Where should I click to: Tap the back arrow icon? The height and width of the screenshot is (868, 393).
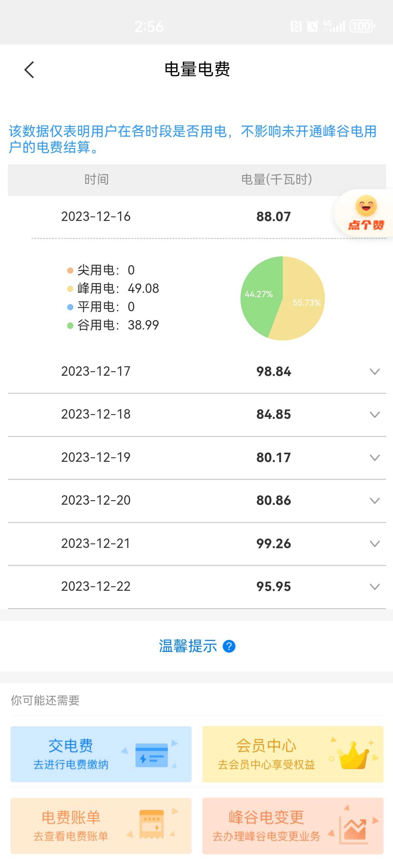pyautogui.click(x=29, y=70)
